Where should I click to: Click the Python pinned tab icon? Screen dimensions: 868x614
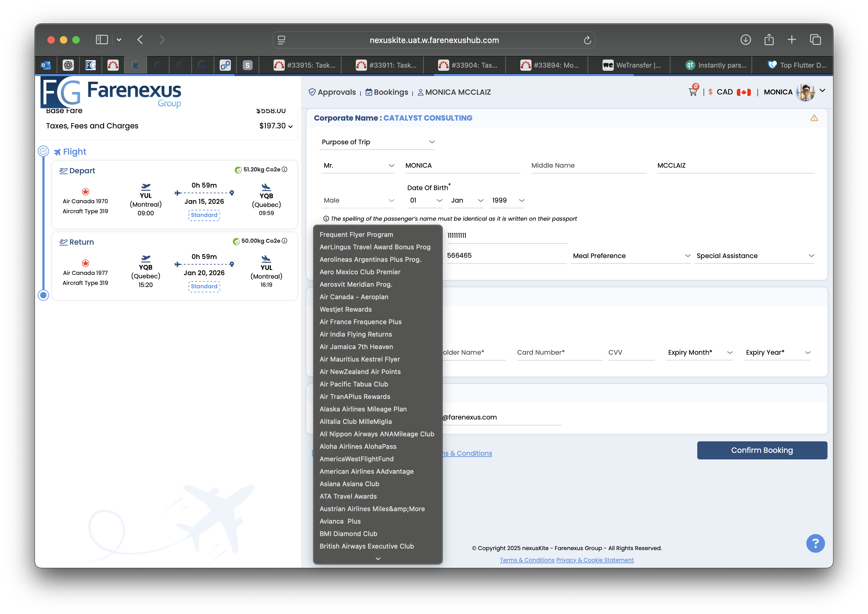[x=225, y=65]
